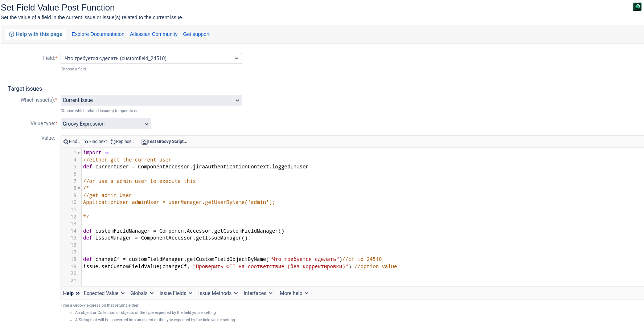The image size is (644, 323).
Task: Click the Test Groovy Script icon
Action: coord(144,142)
